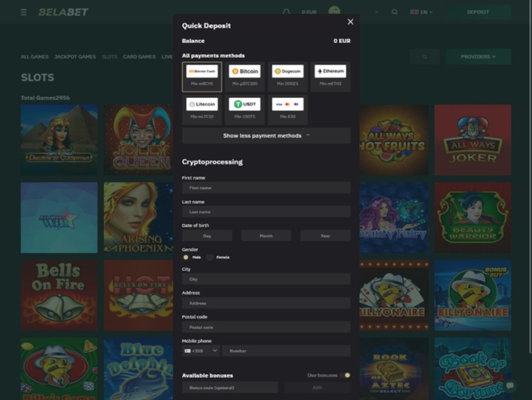Select Dogecoin payment method
The width and height of the screenshot is (532, 400).
point(287,77)
